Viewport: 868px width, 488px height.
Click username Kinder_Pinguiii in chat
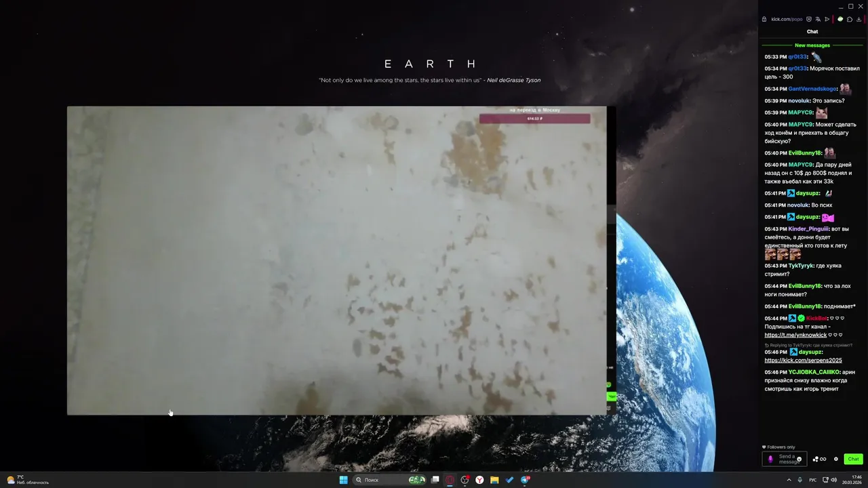pos(808,229)
